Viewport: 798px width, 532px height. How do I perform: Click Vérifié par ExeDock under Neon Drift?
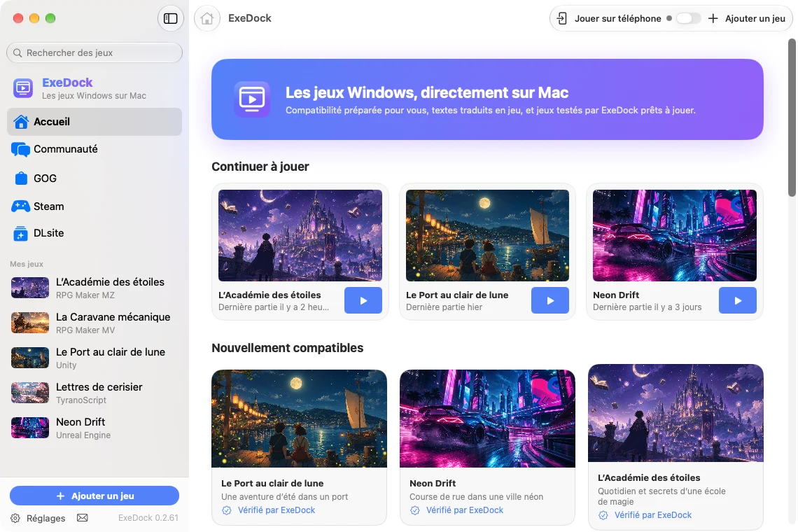click(x=465, y=510)
